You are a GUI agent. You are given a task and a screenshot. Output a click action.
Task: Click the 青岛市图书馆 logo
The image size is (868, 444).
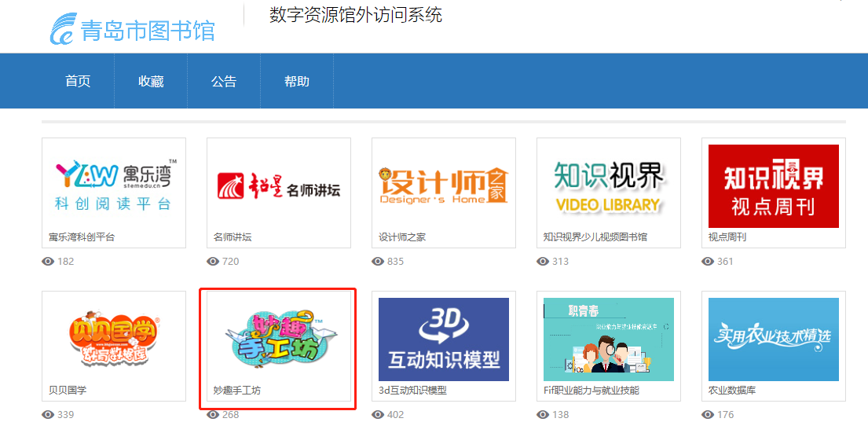(132, 29)
